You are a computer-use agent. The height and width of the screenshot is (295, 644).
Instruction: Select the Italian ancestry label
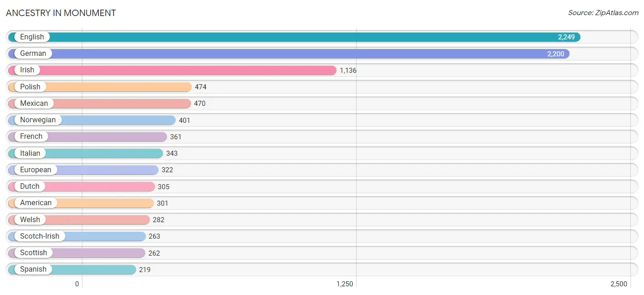pyautogui.click(x=30, y=153)
